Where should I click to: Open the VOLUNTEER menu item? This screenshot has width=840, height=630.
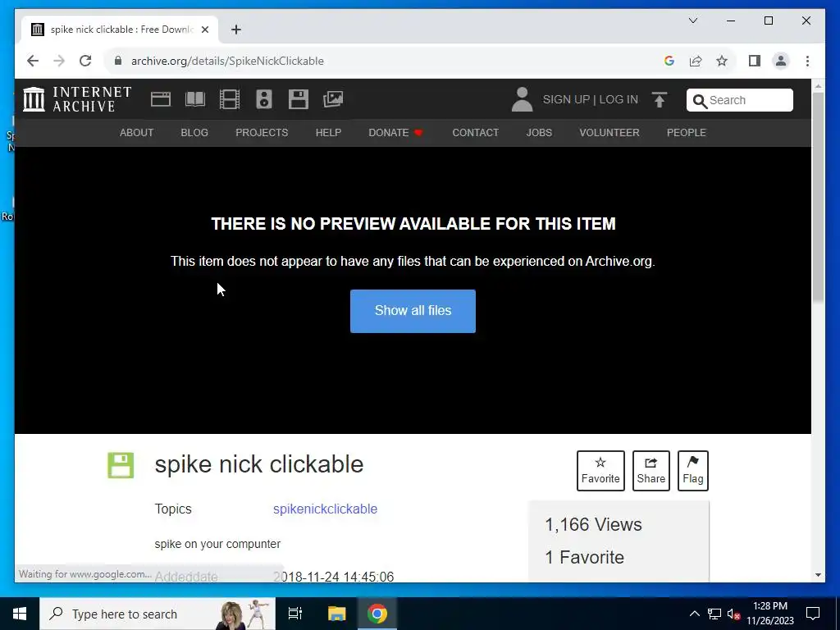[609, 133]
